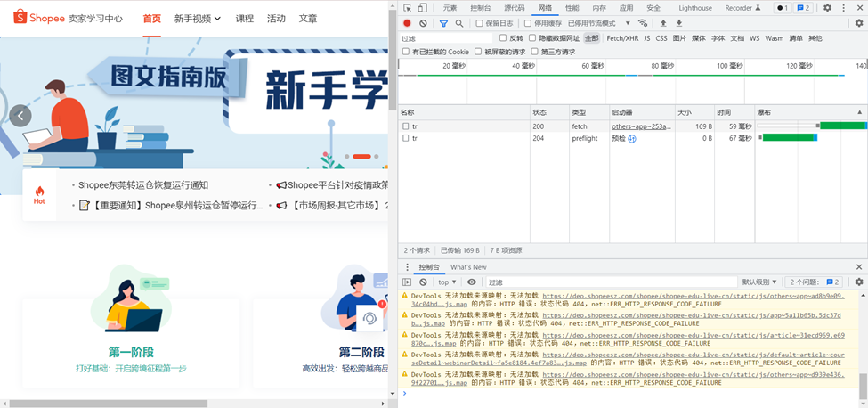Open the 已停用节流模式 throttling dropdown
This screenshot has height=408, width=868.
[599, 23]
